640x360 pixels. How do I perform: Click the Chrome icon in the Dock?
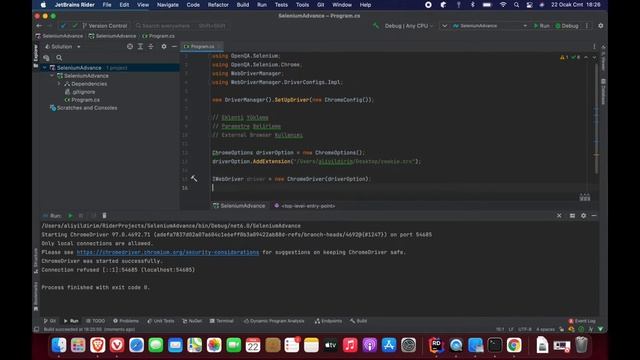click(x=514, y=345)
